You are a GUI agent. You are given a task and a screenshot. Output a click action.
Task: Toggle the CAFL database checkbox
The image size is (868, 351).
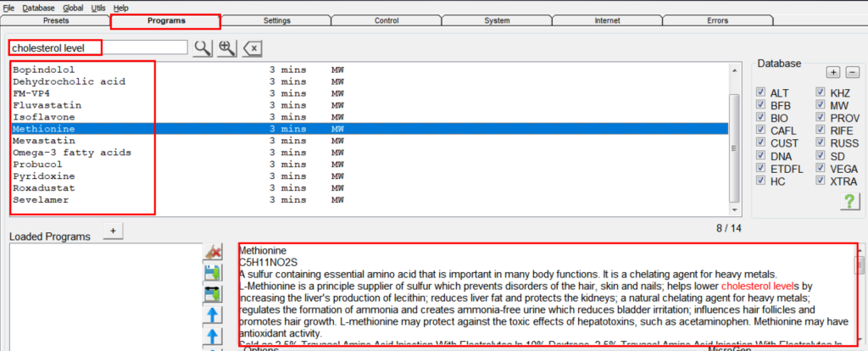tap(760, 131)
